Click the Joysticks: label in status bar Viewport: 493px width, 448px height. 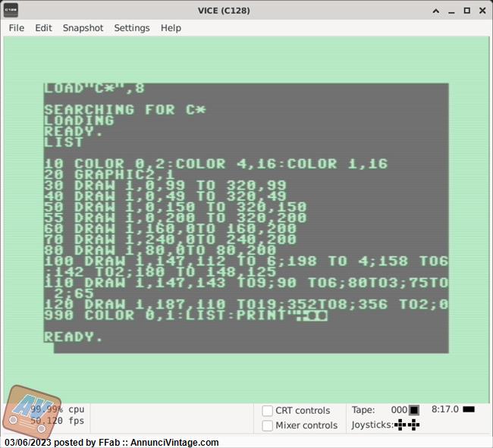tap(372, 425)
